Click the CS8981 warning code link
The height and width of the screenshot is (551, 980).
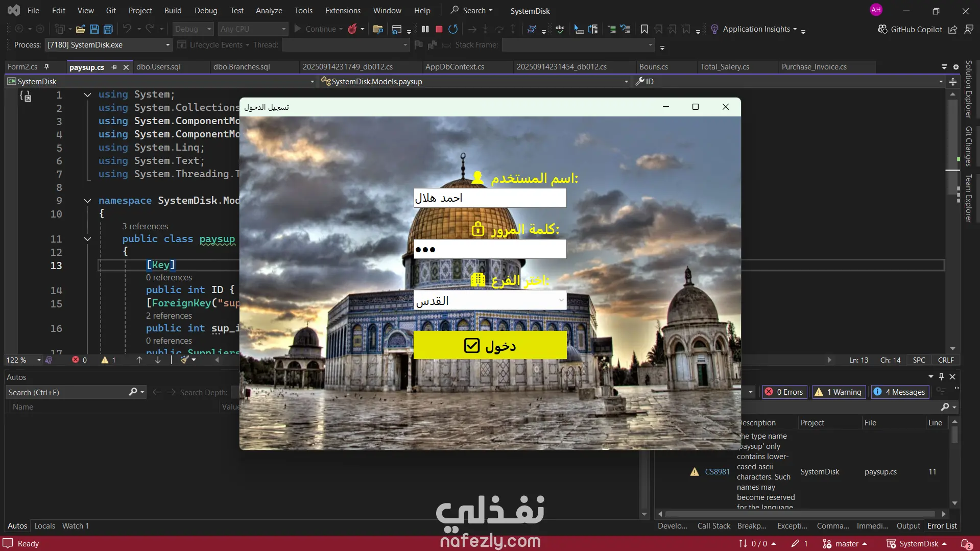click(x=718, y=472)
